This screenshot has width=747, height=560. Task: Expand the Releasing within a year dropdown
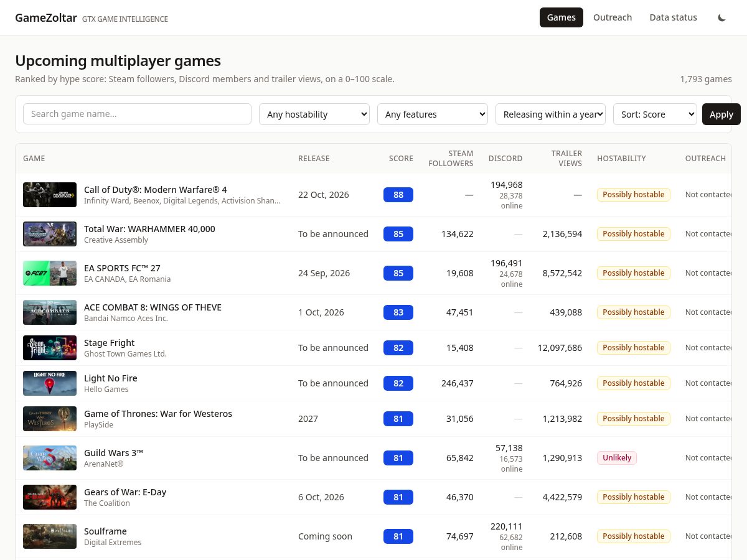551,114
